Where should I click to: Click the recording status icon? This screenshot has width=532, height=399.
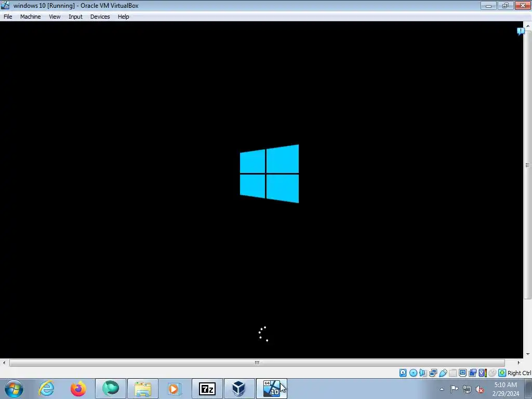point(472,373)
